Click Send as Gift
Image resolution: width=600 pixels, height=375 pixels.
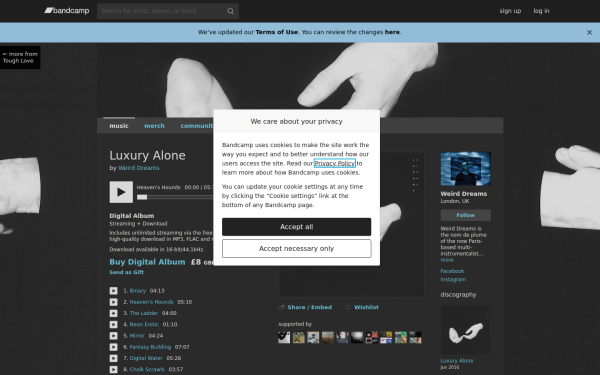tap(127, 272)
